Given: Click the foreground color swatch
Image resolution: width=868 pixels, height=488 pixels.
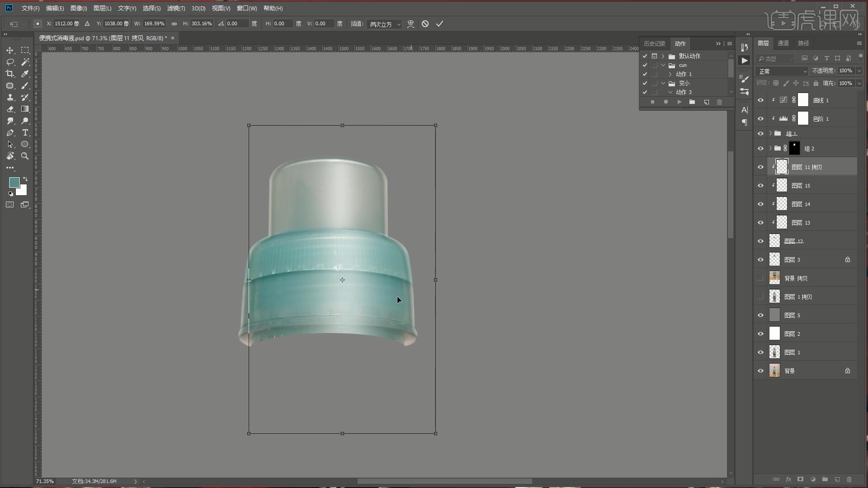Looking at the screenshot, I should [x=14, y=183].
